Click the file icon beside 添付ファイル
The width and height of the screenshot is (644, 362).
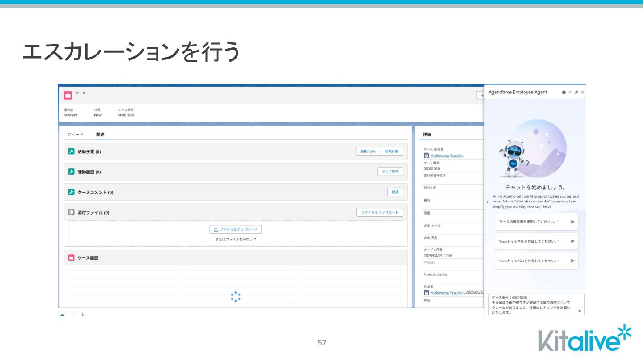71,212
